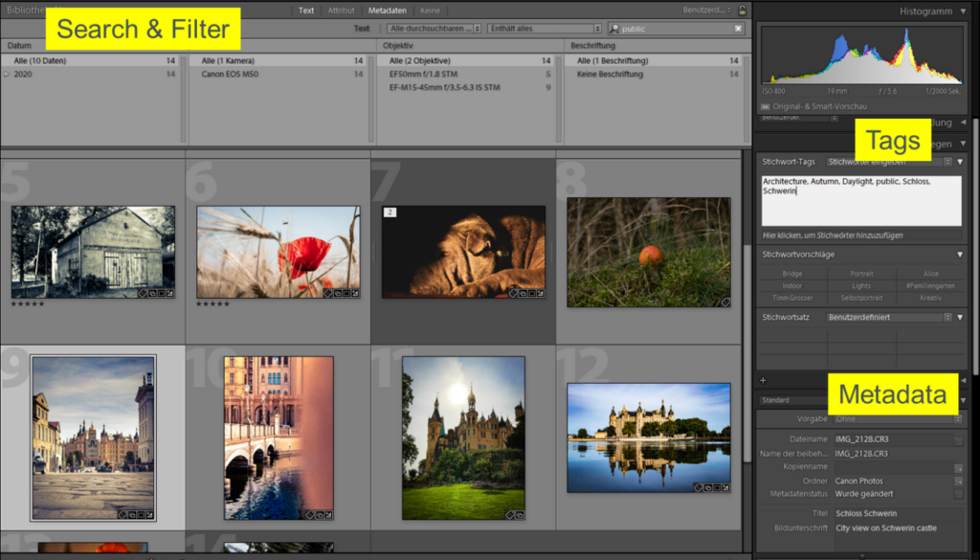Toggle the Original- & Smart-Vorschau indicator
This screenshot has height=560, width=980.
pos(766,106)
